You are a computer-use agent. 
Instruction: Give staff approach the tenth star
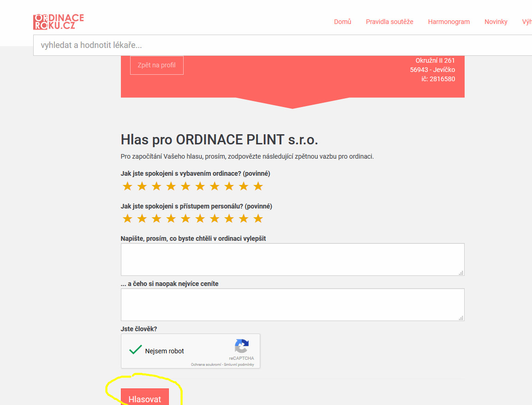258,219
